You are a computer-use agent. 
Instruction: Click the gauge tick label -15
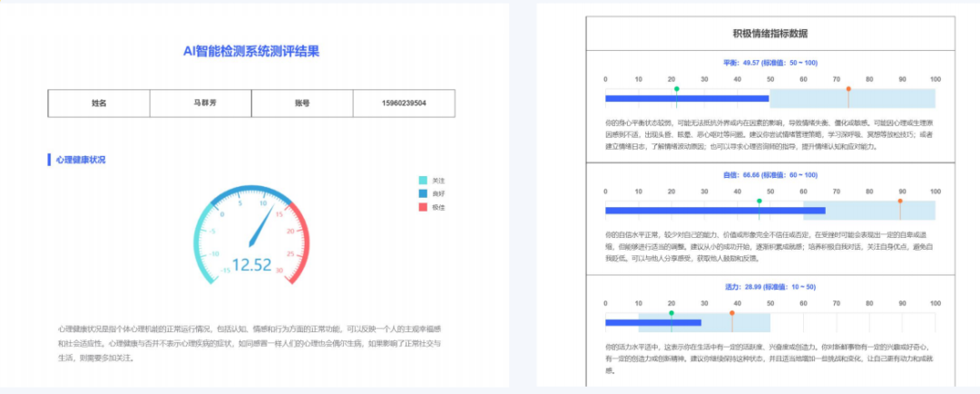coord(226,271)
